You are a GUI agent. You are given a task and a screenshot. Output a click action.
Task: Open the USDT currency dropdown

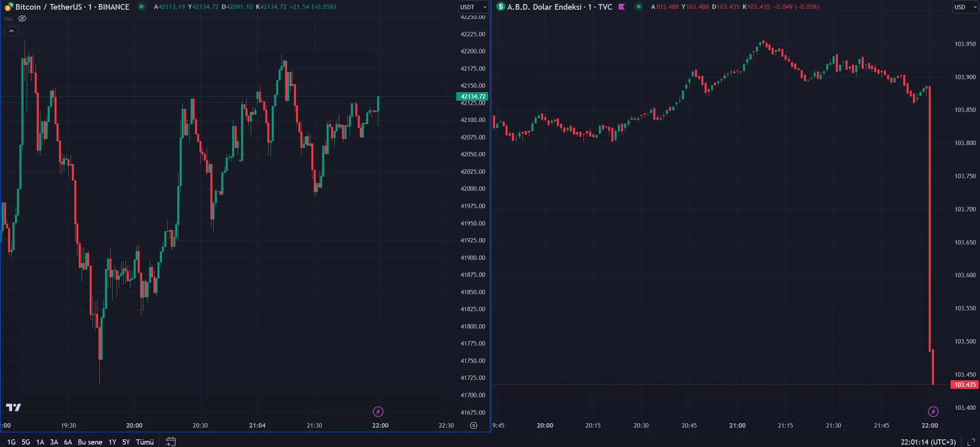tap(473, 7)
